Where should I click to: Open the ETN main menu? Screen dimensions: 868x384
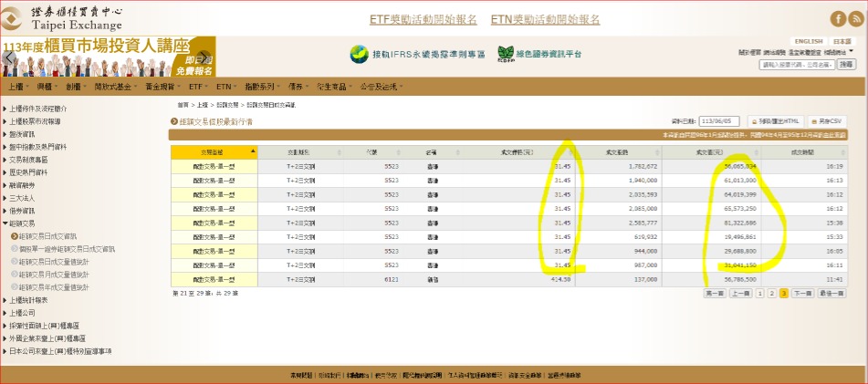[225, 87]
